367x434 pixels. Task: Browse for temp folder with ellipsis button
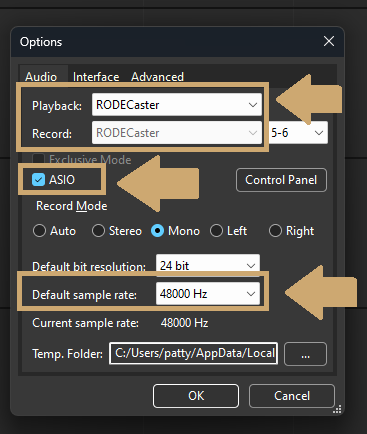point(305,354)
